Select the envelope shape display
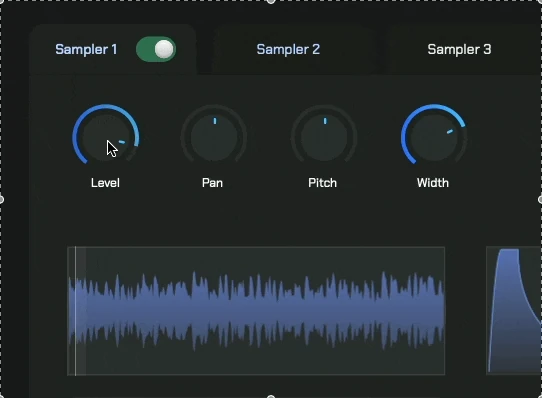542x398 pixels. point(514,311)
